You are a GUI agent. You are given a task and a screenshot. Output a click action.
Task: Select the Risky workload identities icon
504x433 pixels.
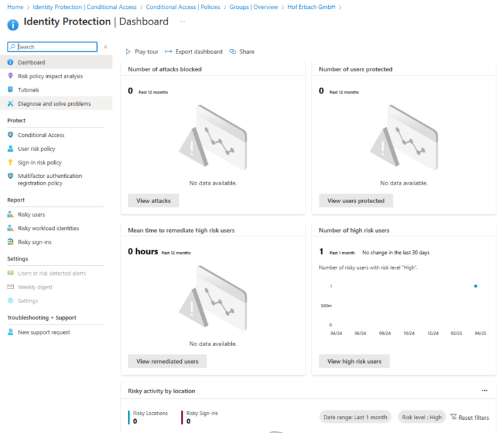11,228
